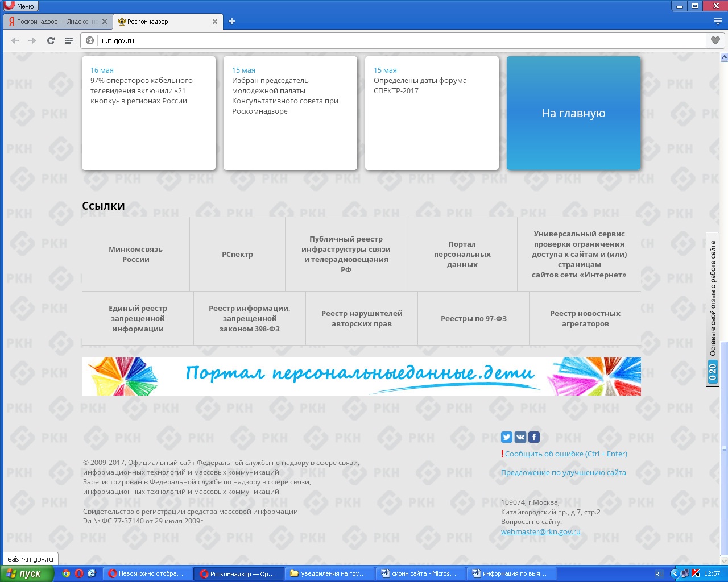Click the персональныеданные.дети banner
Viewport: 728px width, 582px height.
361,376
